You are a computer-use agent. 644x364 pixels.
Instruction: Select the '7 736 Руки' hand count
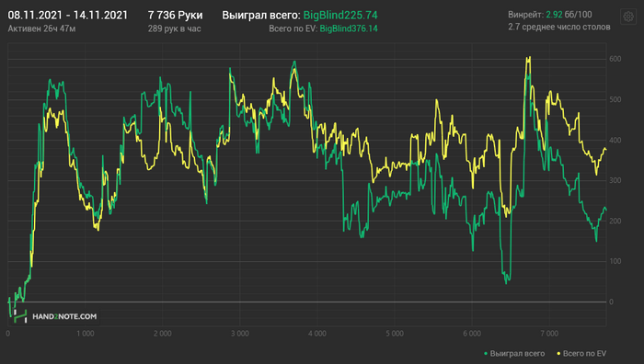tap(175, 16)
